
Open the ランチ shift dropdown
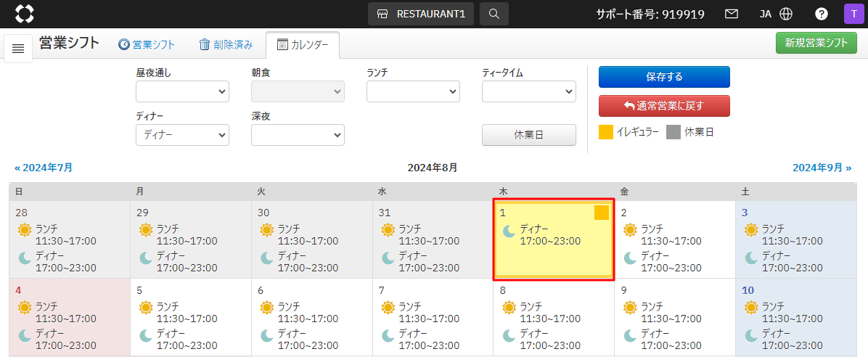[413, 91]
